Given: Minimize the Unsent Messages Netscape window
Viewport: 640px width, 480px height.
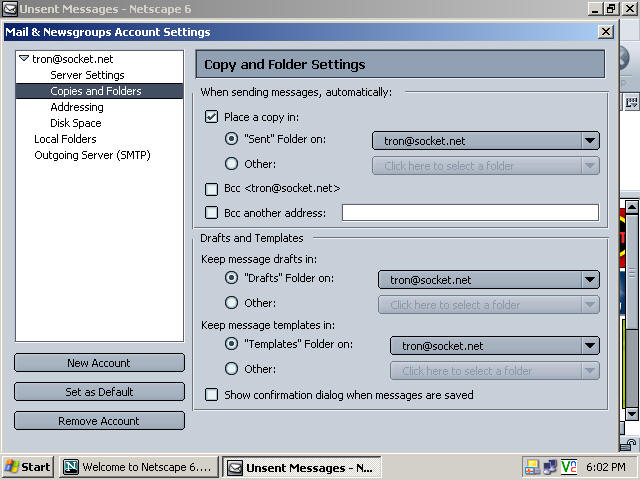Looking at the screenshot, I should click(x=595, y=9).
